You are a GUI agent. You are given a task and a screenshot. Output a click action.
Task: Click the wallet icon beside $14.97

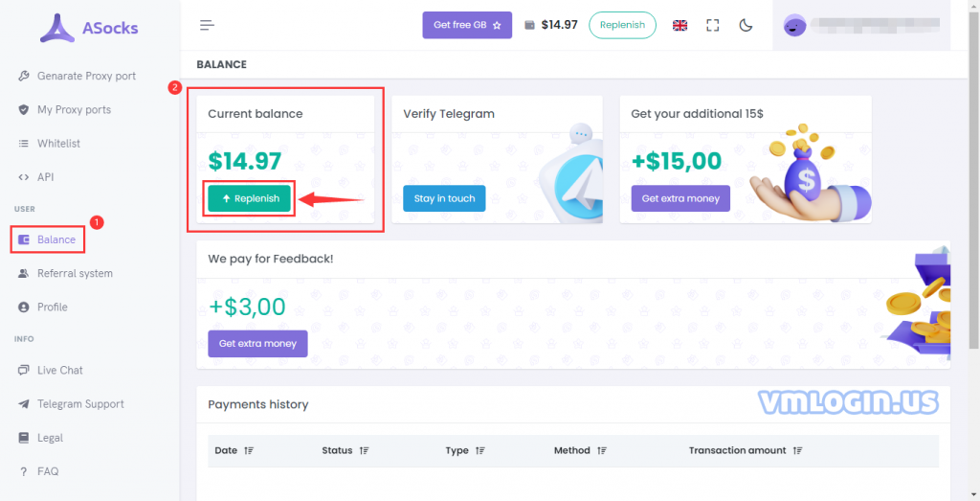[x=529, y=25]
